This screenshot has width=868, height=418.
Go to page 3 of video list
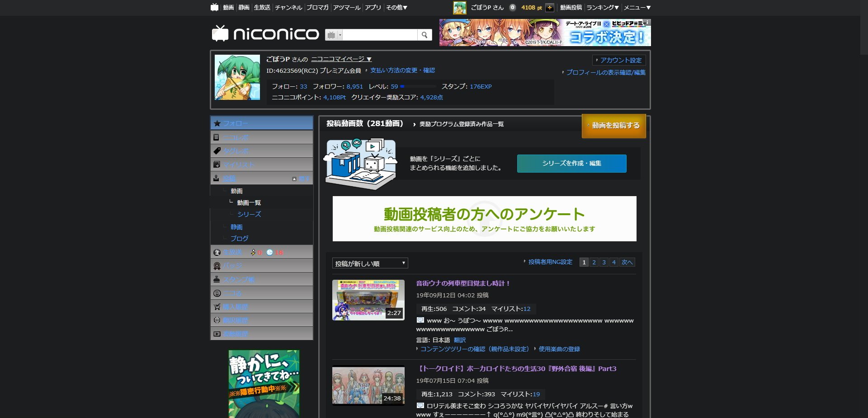[604, 262]
